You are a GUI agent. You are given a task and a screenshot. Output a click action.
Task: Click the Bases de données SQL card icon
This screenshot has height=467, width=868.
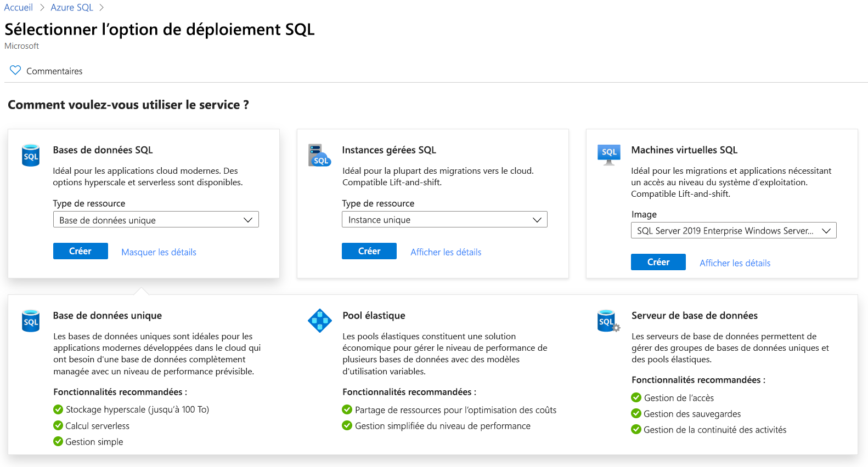coord(31,155)
